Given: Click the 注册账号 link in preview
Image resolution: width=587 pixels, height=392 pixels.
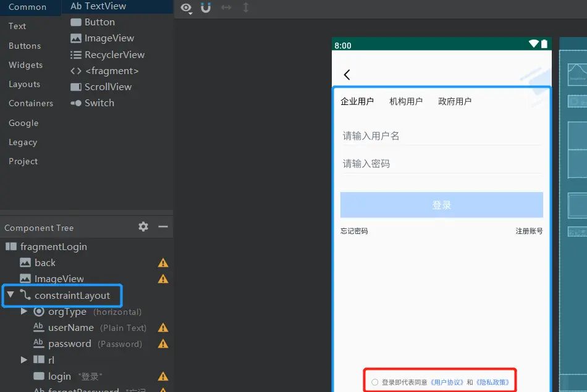Looking at the screenshot, I should [529, 231].
